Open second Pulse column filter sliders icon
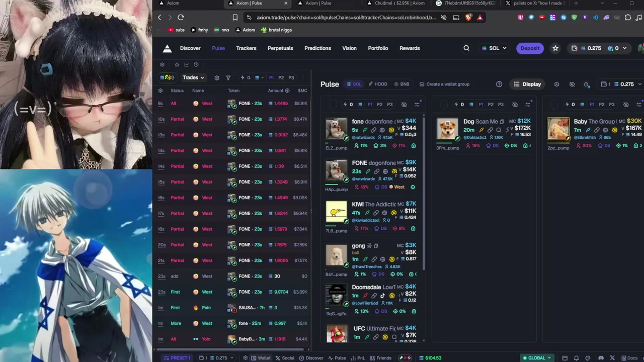This screenshot has width=644, height=362. click(528, 105)
